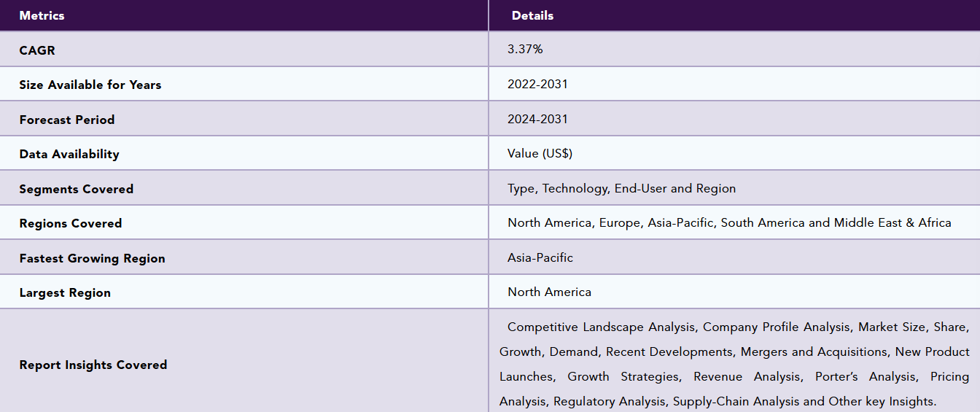Click the Value (US$) cell
The width and height of the screenshot is (980, 412).
(x=540, y=153)
